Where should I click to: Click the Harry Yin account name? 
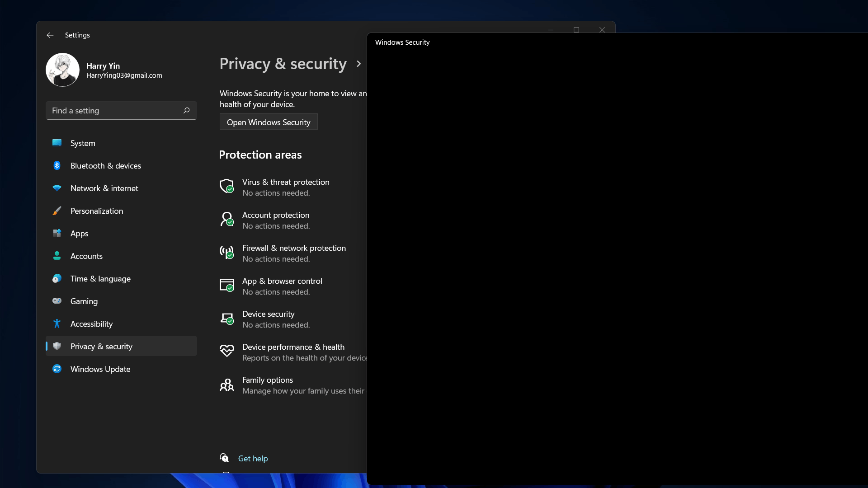[103, 66]
